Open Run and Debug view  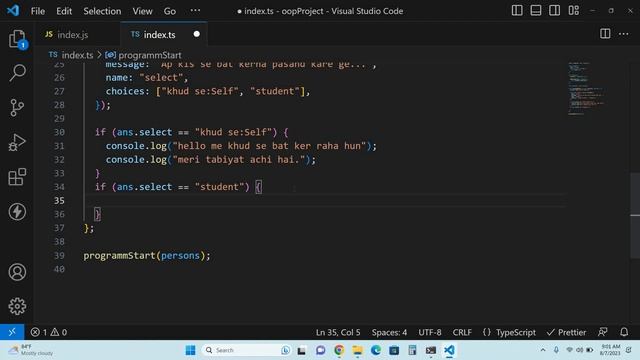point(17,142)
